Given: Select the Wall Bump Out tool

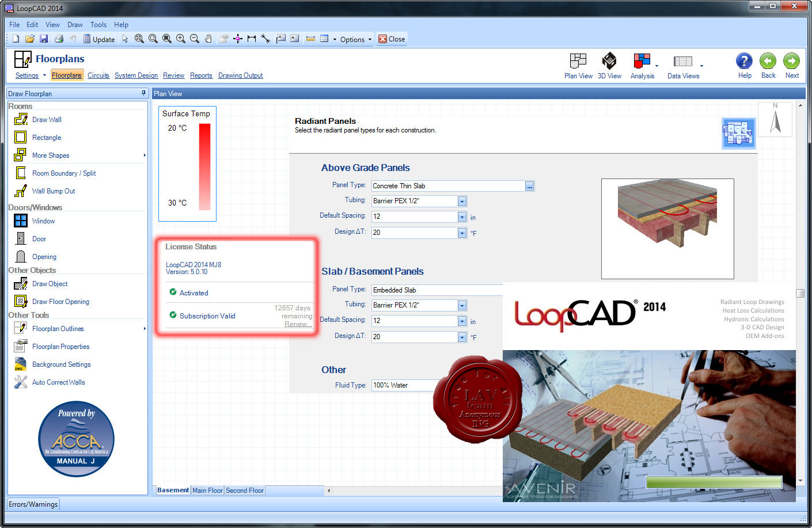Looking at the screenshot, I should point(54,191).
